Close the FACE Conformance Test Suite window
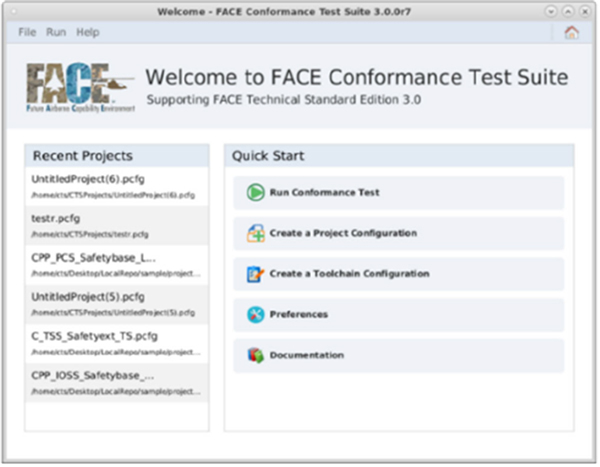600x467 pixels. [x=583, y=10]
